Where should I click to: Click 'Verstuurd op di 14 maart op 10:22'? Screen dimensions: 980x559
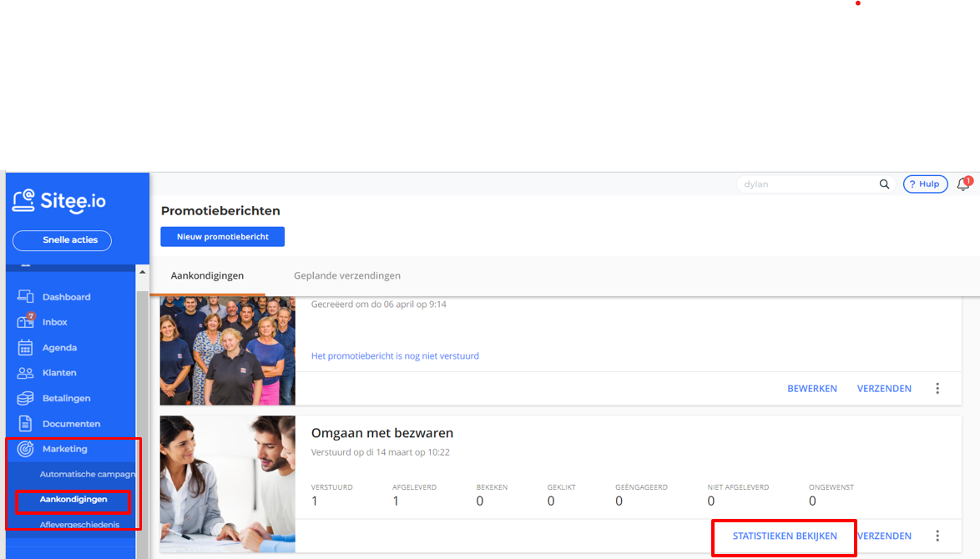tap(380, 452)
